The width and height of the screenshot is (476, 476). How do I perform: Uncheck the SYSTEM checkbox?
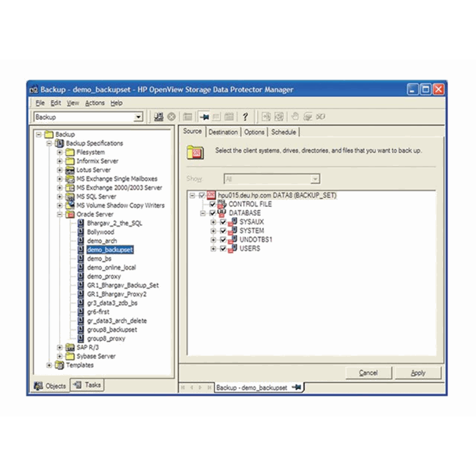[x=223, y=231]
